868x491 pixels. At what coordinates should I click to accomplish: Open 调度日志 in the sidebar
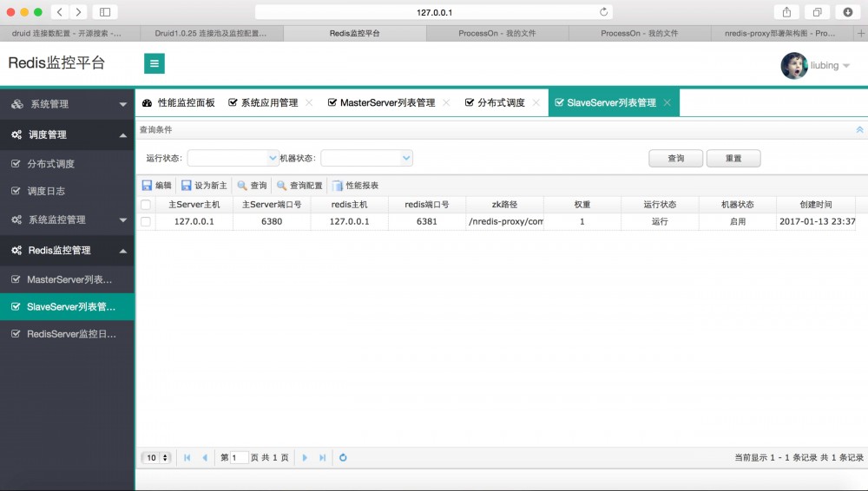(67, 191)
